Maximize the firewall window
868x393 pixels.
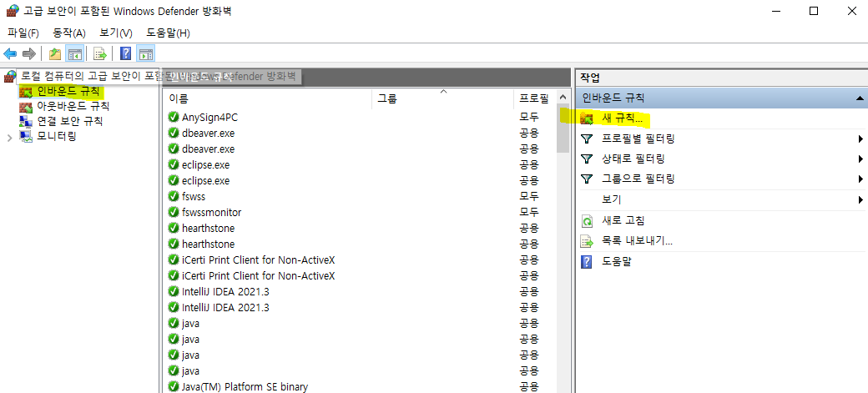coord(813,11)
